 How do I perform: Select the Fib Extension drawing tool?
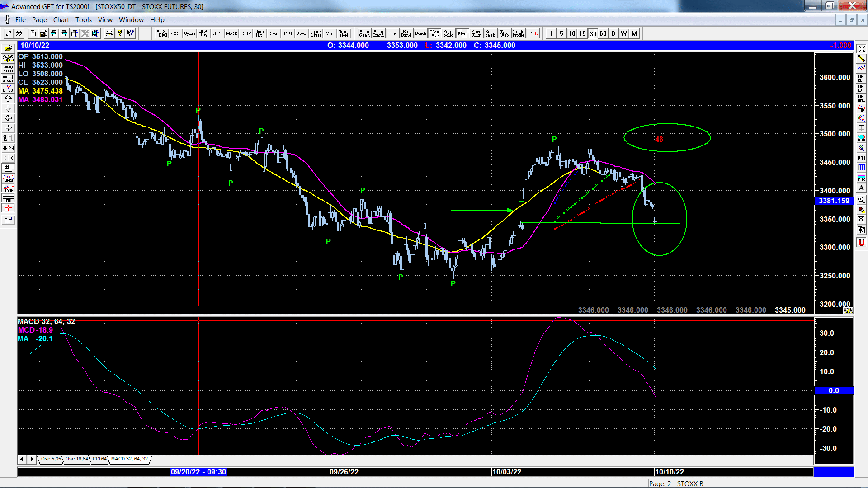click(861, 88)
